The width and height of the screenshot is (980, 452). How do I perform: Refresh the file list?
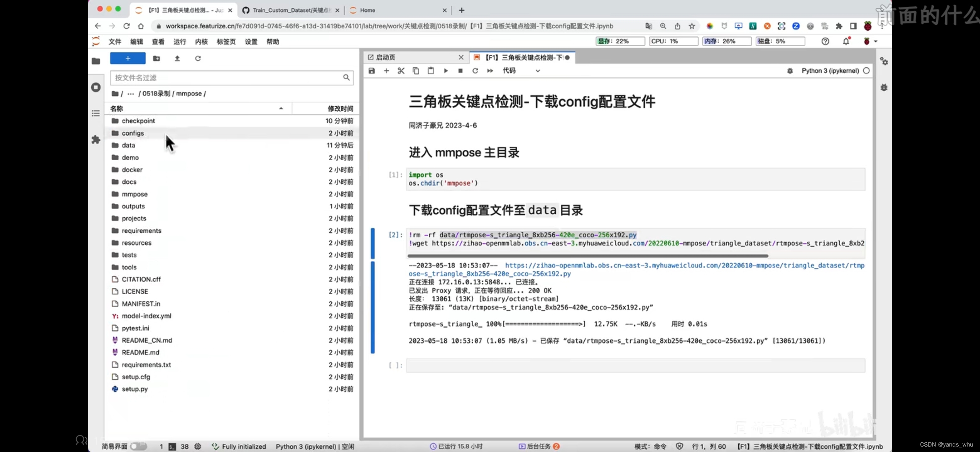tap(198, 58)
